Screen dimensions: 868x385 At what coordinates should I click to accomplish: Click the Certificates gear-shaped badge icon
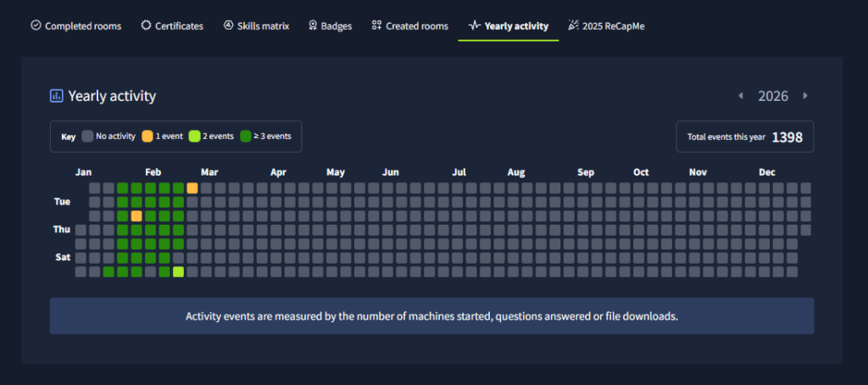[146, 25]
